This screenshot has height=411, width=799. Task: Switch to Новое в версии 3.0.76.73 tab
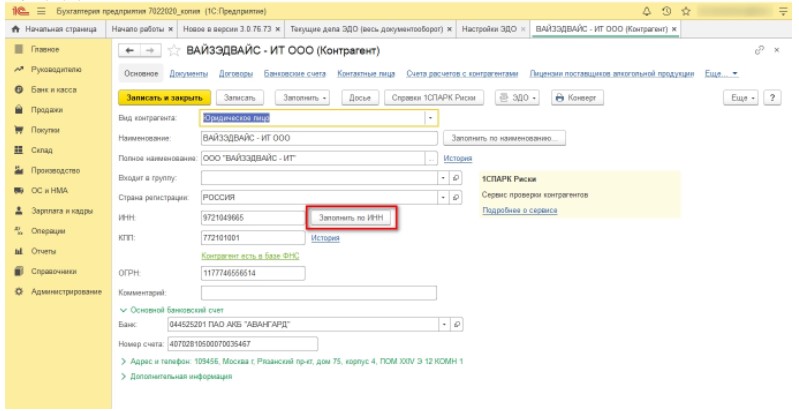pos(227,29)
